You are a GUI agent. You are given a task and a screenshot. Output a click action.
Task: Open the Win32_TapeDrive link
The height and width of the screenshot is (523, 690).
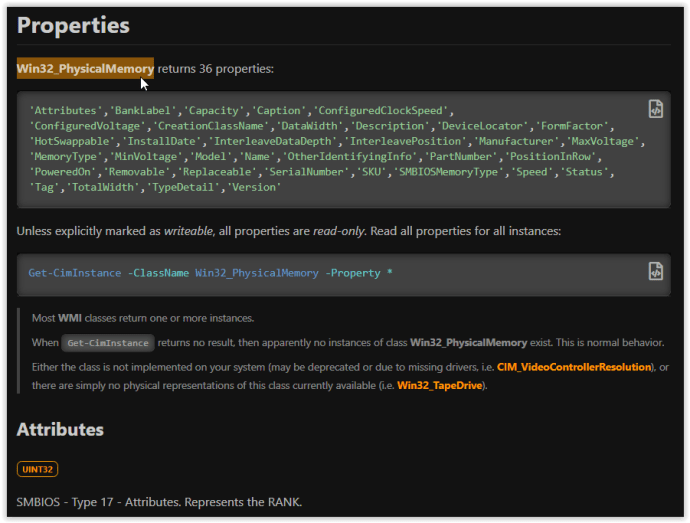[x=440, y=386]
